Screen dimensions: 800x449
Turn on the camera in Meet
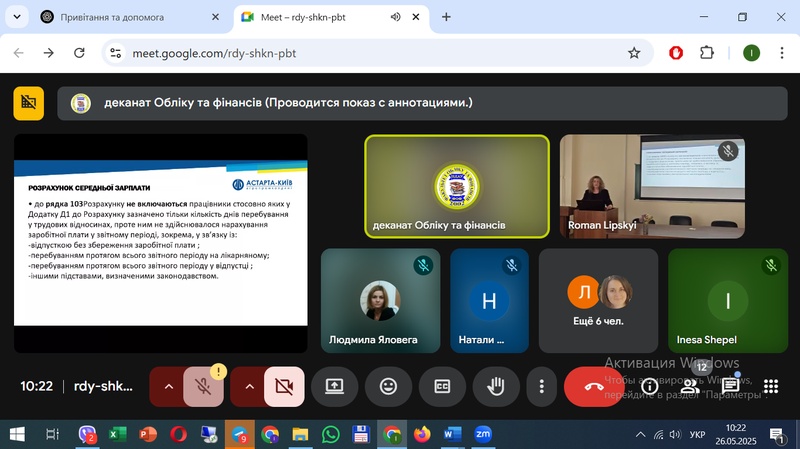[x=283, y=386]
